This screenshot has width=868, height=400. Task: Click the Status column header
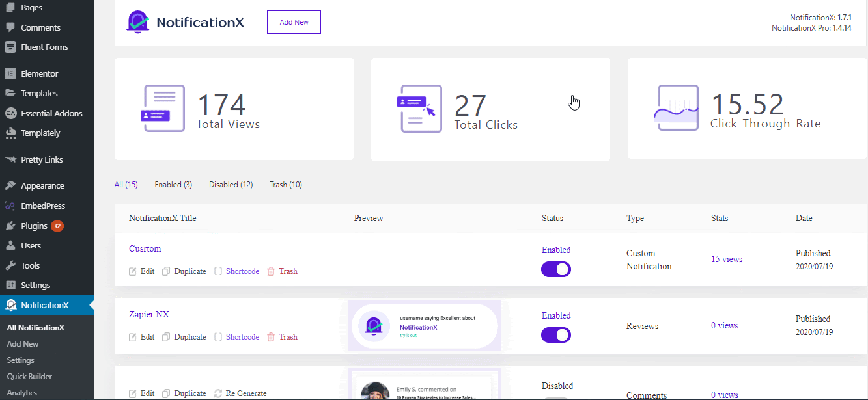tap(553, 219)
